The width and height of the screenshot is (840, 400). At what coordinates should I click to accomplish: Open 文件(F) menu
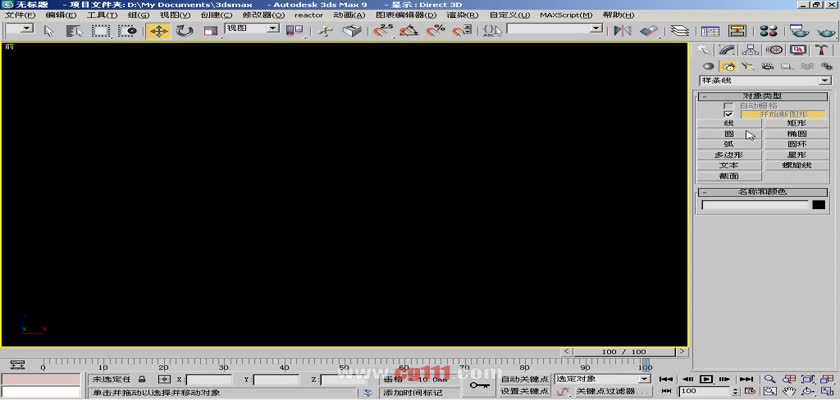(20, 15)
